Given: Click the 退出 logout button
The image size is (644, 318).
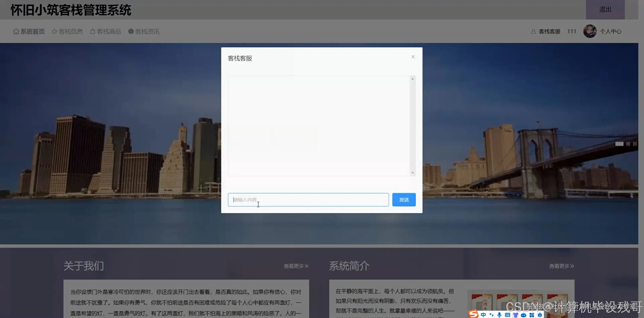Looking at the screenshot, I should [605, 9].
